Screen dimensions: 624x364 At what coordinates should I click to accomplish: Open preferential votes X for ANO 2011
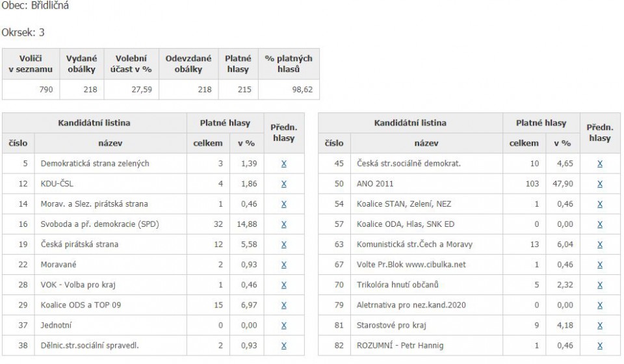(x=600, y=184)
